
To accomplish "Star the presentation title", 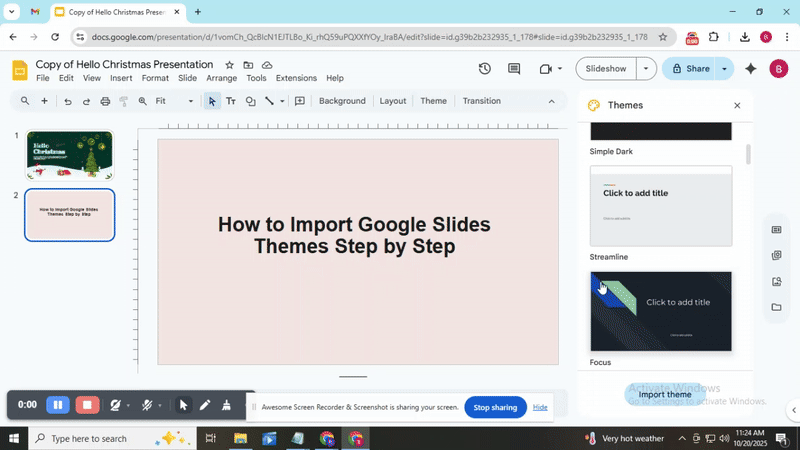I will coord(230,64).
